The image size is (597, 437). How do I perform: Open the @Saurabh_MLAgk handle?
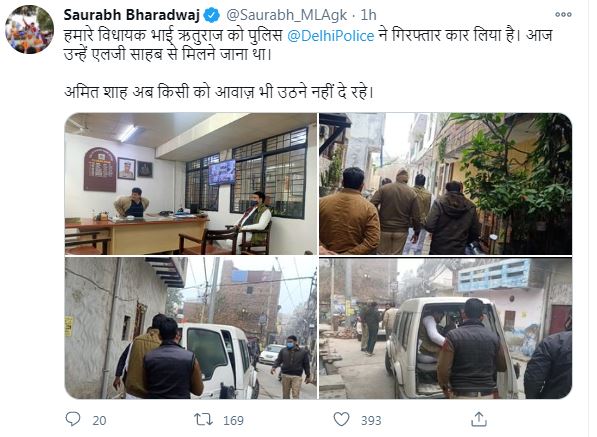click(x=287, y=15)
